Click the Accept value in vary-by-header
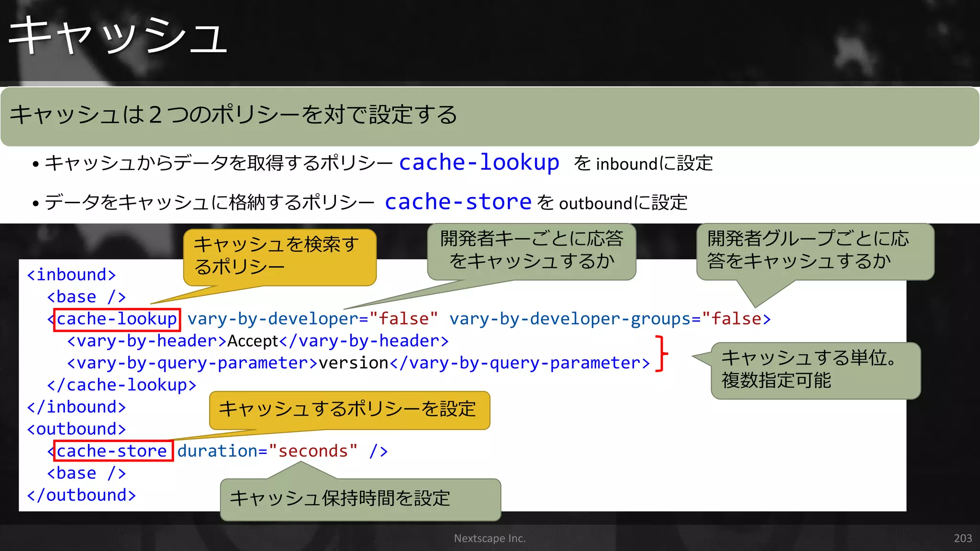 click(x=253, y=341)
